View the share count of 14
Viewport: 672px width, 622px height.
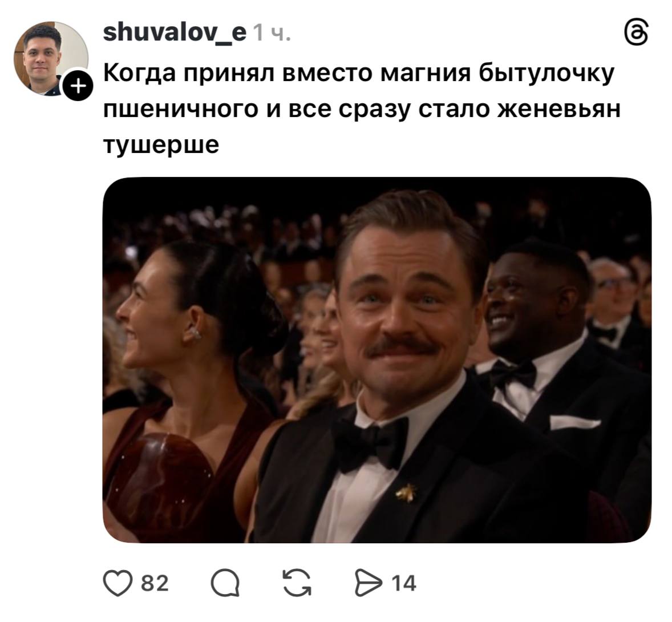click(x=403, y=583)
